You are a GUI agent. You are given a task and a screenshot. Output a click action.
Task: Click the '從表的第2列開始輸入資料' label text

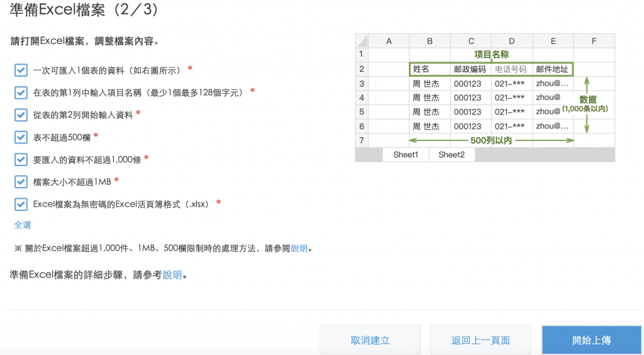pos(83,115)
